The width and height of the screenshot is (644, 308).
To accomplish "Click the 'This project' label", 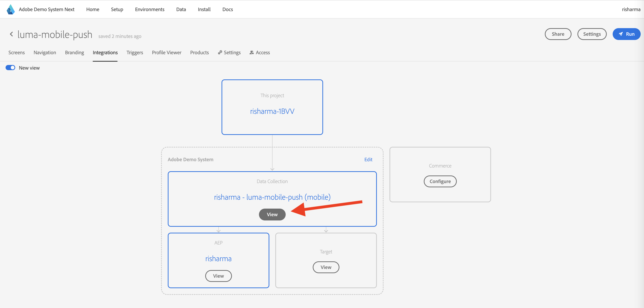I will 272,95.
